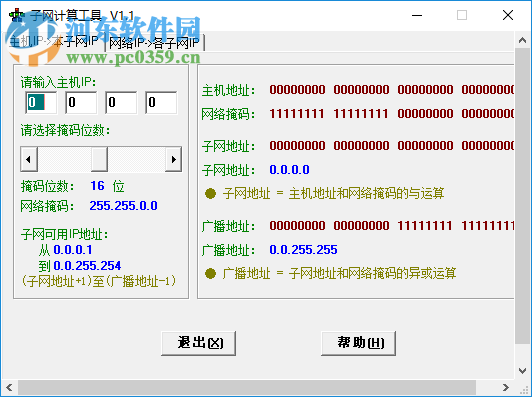532x397 pixels.
Task: Click the 0.0.0.1 starting IP value
Action: coord(73,250)
